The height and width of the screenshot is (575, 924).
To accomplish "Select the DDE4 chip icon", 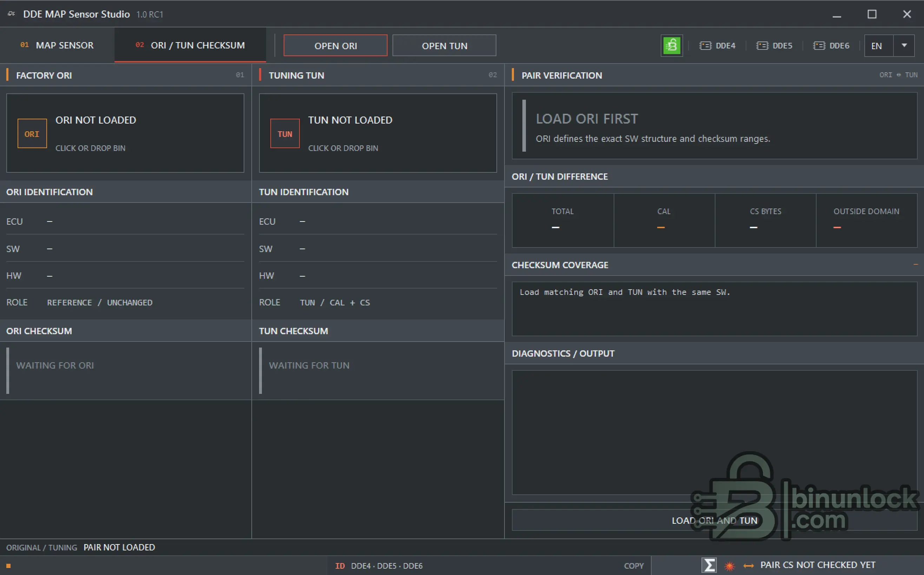I will [x=705, y=46].
